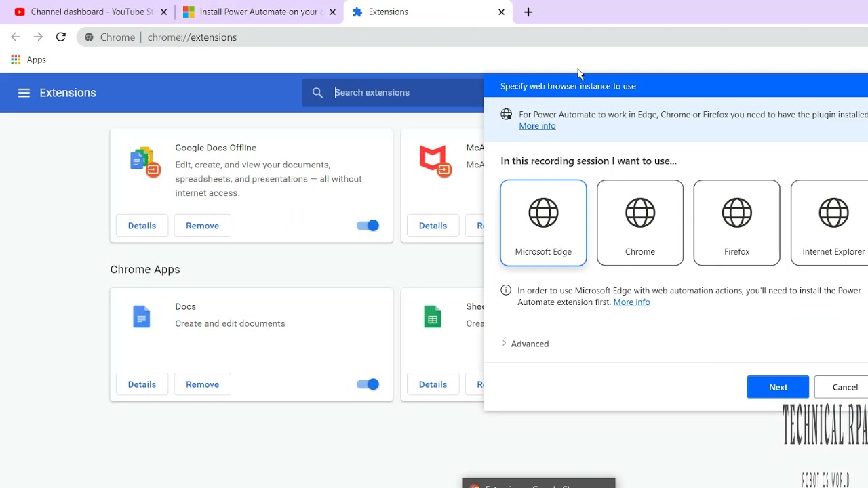The height and width of the screenshot is (488, 868).
Task: Click the Google Docs Offline extension name
Action: pyautogui.click(x=216, y=148)
